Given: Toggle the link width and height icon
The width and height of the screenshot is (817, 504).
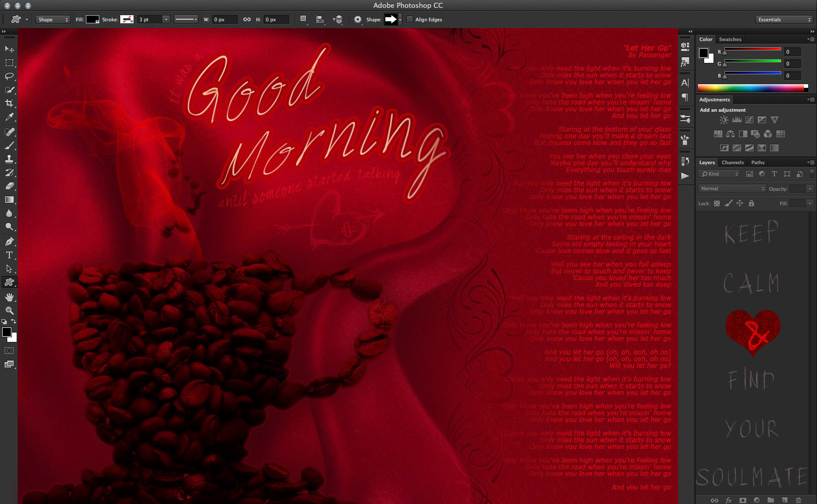Looking at the screenshot, I should coord(247,20).
